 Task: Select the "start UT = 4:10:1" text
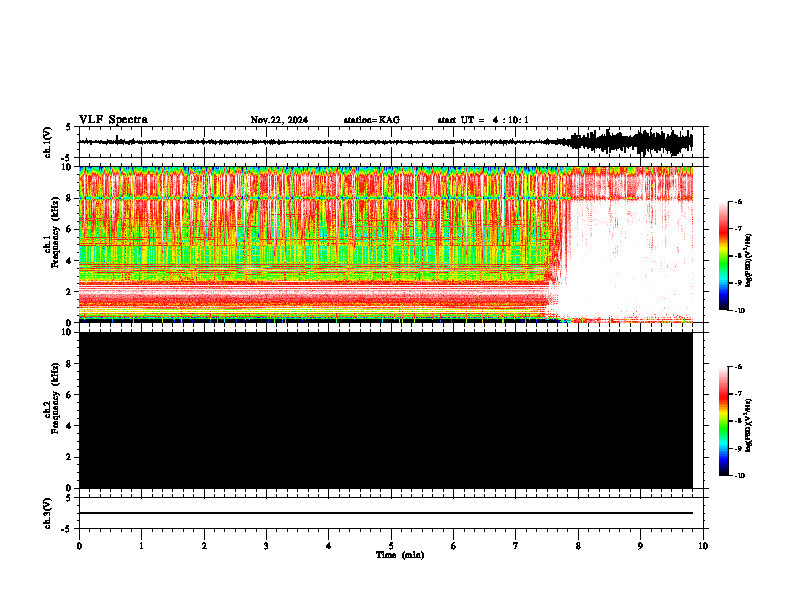pos(483,120)
